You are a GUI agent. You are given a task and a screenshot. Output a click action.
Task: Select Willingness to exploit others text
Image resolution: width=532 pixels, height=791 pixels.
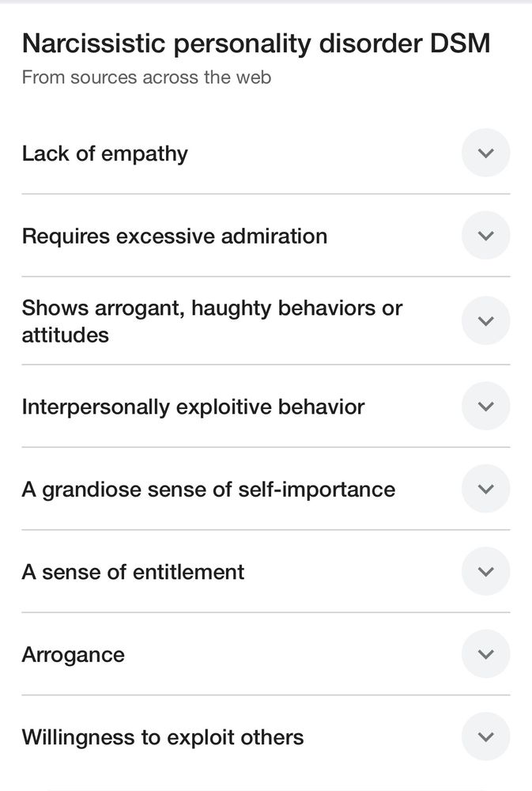(x=163, y=737)
